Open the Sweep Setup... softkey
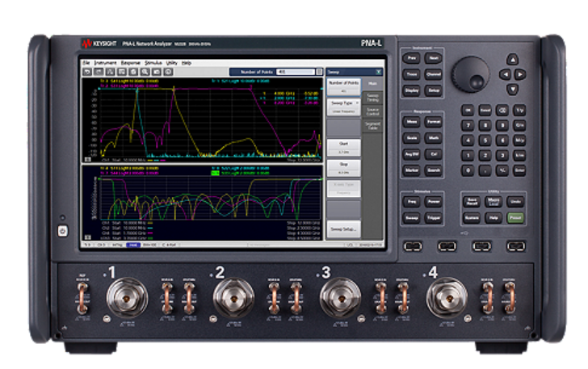The height and width of the screenshot is (369, 588). click(x=344, y=229)
